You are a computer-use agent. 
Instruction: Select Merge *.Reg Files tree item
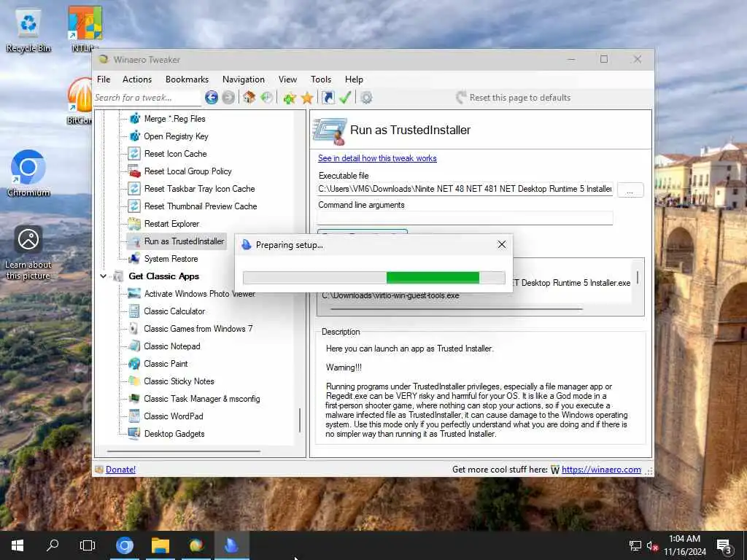(175, 119)
